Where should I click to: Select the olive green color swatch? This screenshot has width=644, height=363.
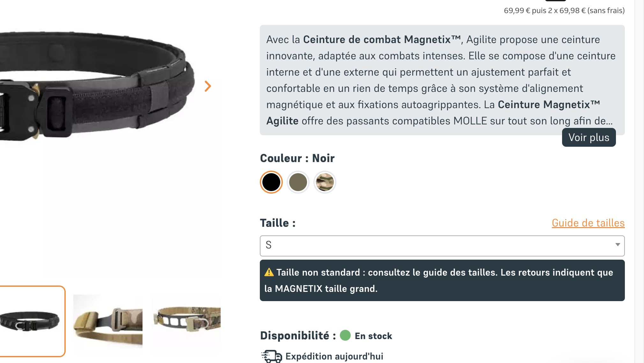(298, 182)
